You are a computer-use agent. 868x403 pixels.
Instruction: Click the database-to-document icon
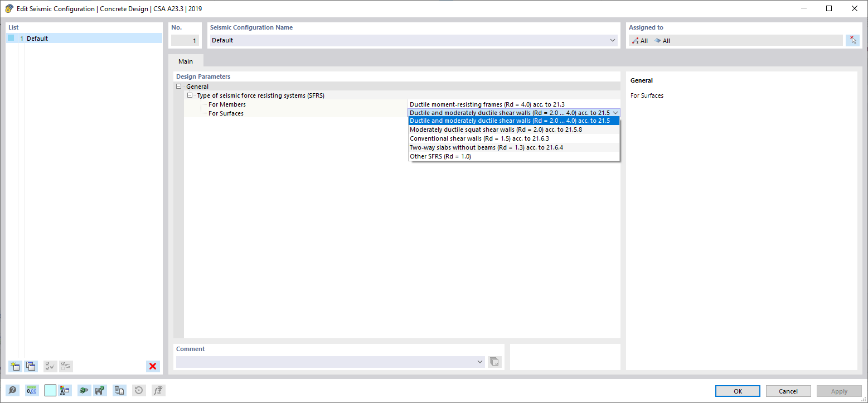(119, 391)
